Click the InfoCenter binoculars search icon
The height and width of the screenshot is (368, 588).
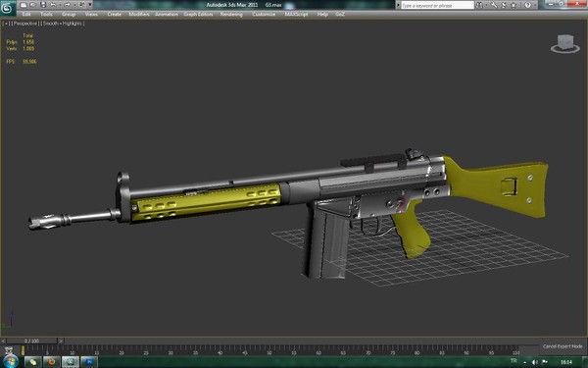(x=479, y=5)
